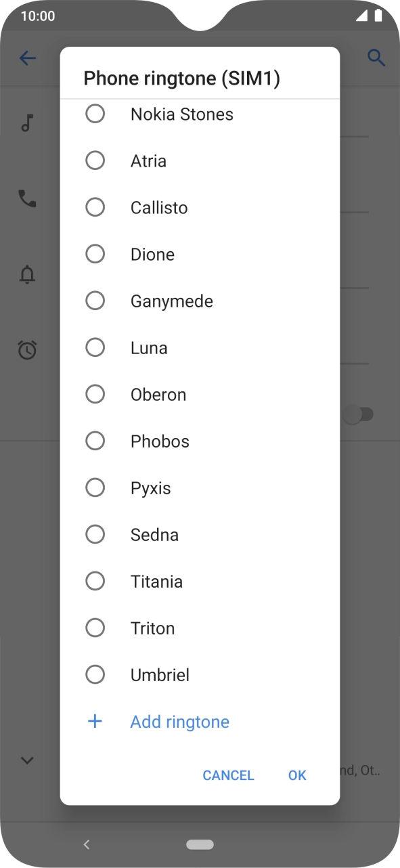Tap the Android back navigation arrow
Image resolution: width=400 pixels, height=868 pixels.
(x=87, y=844)
